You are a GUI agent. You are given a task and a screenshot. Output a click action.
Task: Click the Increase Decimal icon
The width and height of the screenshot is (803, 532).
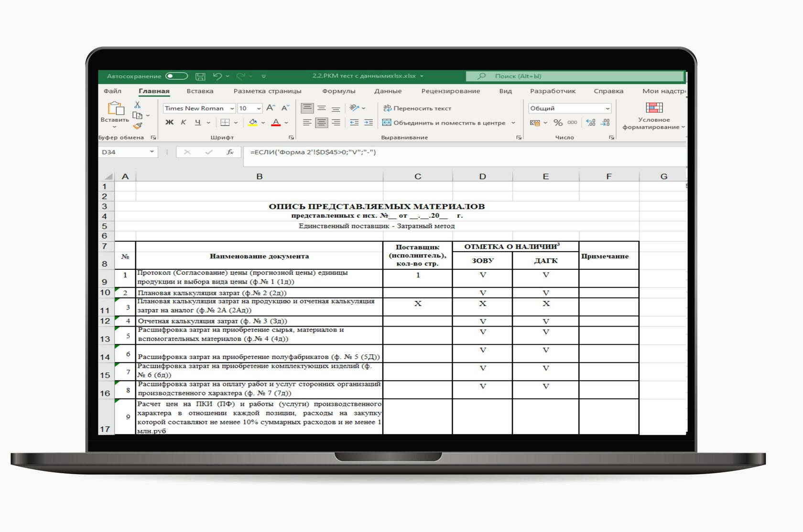pos(591,123)
